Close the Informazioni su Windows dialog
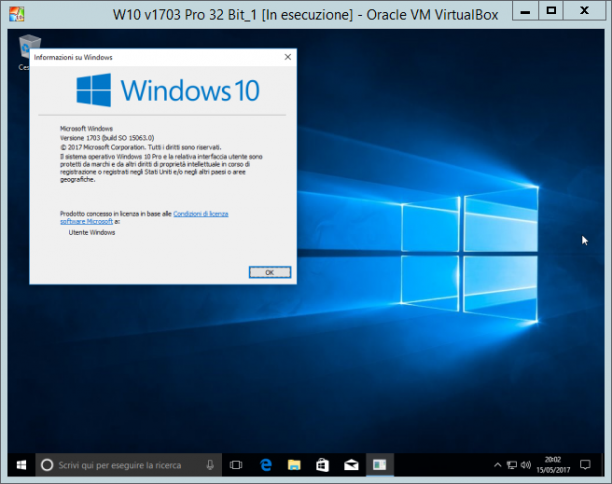612x484 pixels. coord(288,57)
